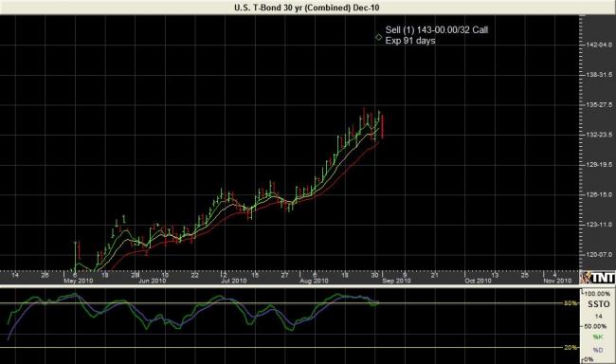Viewport: 616px width, 364px height.
Task: Click the 20% stochastic level label
Action: point(571,348)
